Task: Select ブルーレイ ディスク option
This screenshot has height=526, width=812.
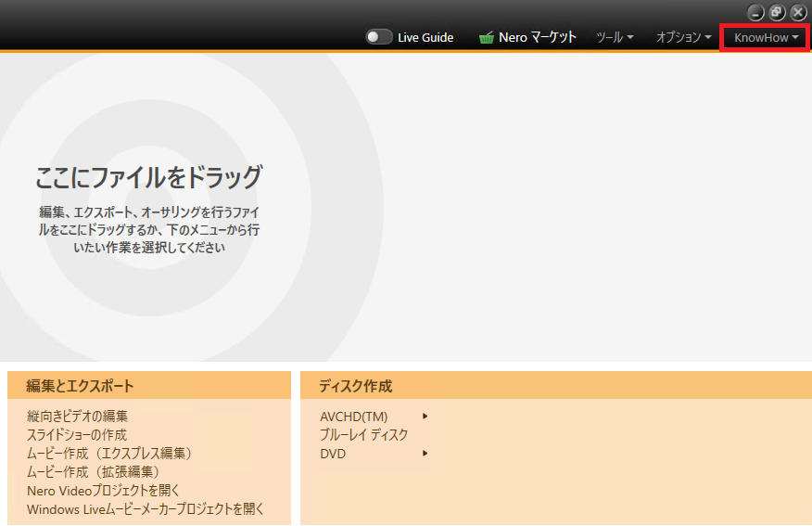Action: click(x=363, y=435)
